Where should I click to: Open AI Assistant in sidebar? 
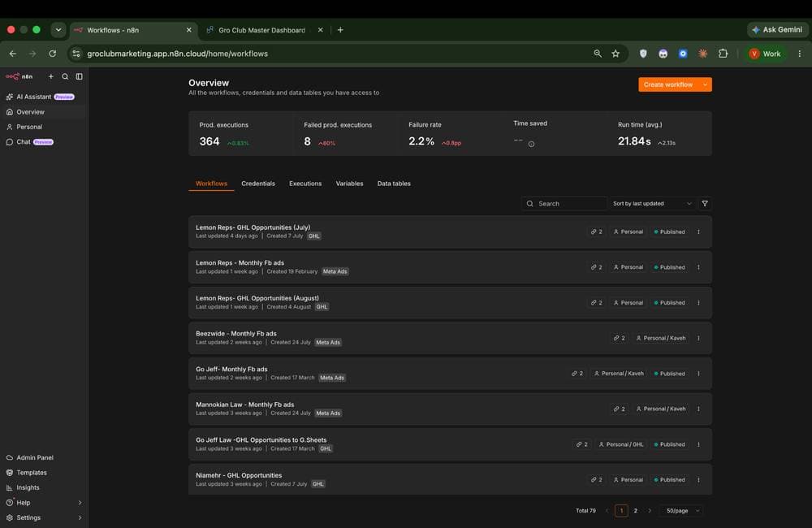click(x=44, y=97)
